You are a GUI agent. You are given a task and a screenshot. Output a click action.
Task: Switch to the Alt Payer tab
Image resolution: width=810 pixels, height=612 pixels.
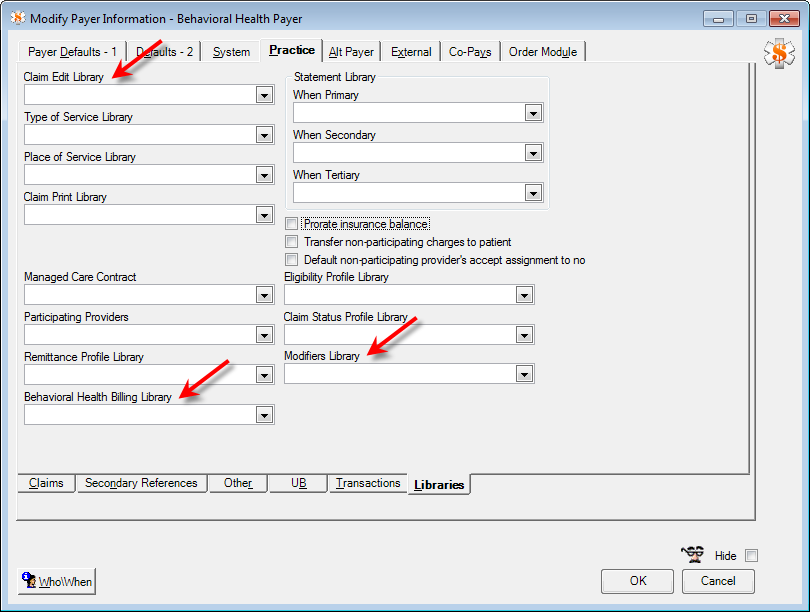[x=351, y=52]
